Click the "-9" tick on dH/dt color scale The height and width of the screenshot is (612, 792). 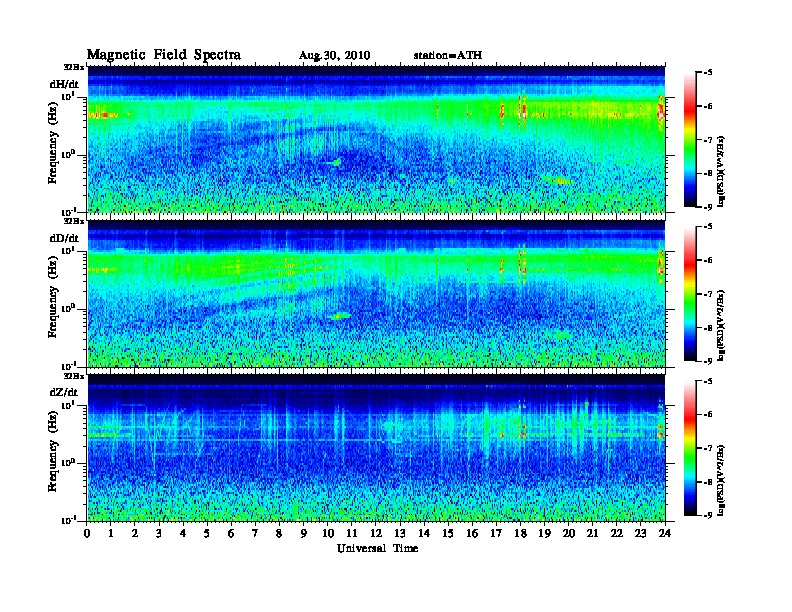[x=709, y=207]
